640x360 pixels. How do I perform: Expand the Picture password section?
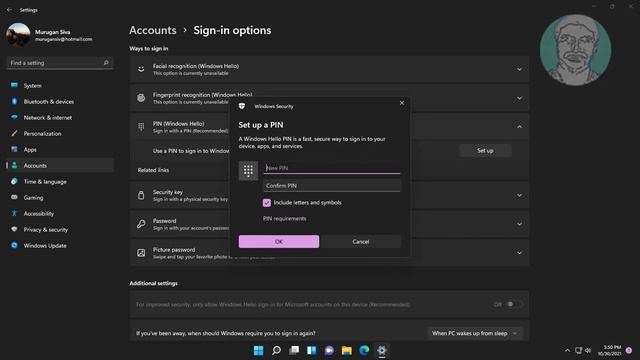pyautogui.click(x=519, y=253)
